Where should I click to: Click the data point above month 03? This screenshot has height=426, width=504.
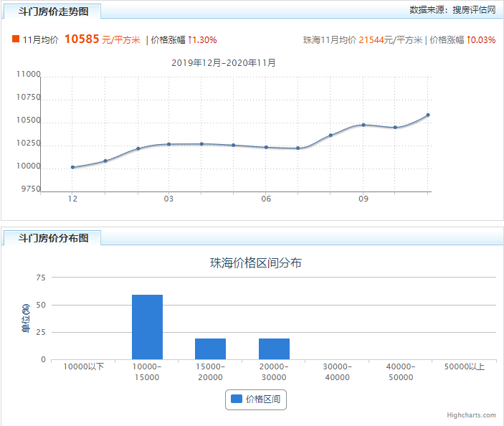[x=168, y=144]
